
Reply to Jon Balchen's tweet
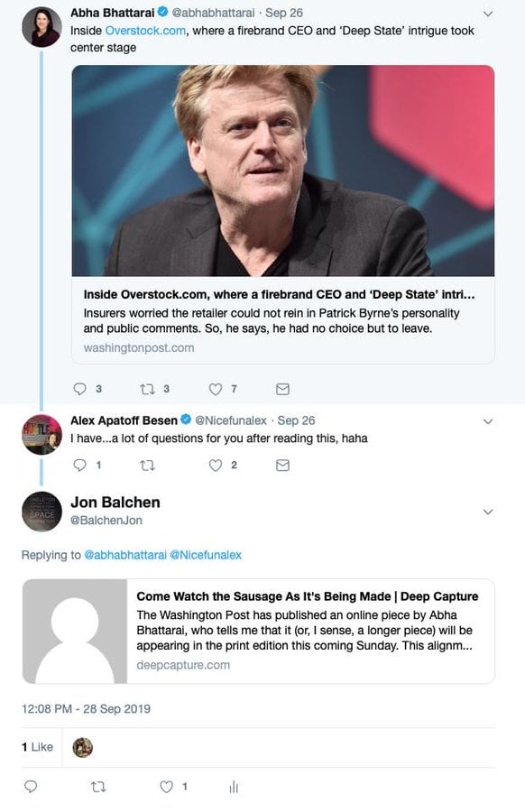(x=31, y=787)
